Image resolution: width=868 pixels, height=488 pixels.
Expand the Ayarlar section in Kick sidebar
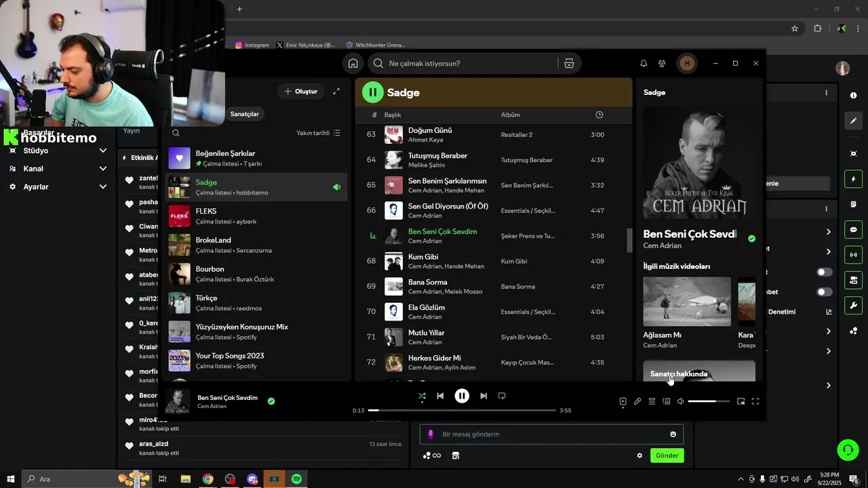(x=57, y=186)
